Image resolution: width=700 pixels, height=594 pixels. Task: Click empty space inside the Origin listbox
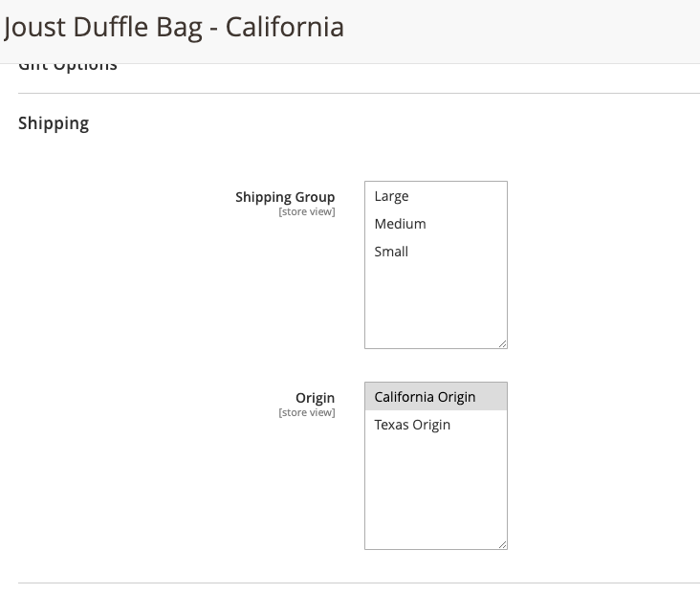click(435, 493)
